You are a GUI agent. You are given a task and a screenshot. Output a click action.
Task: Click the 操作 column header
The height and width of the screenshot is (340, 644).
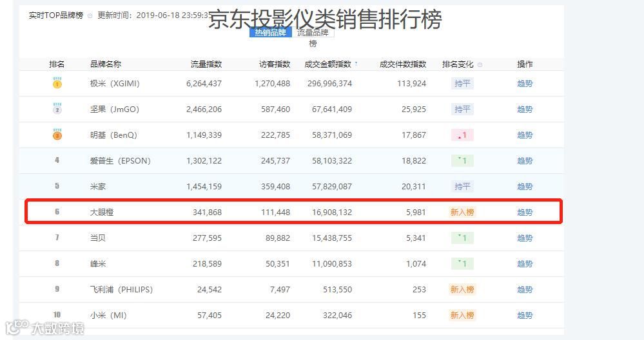[x=525, y=64]
